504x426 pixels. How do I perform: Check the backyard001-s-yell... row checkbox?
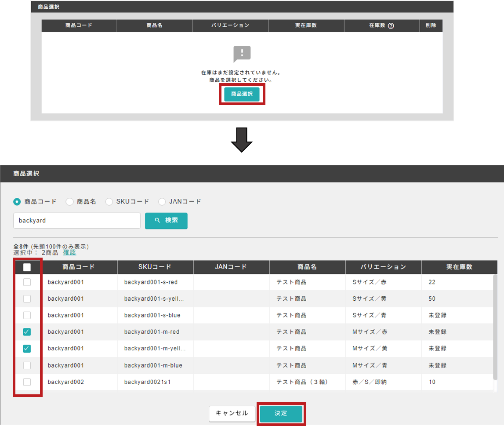point(27,299)
